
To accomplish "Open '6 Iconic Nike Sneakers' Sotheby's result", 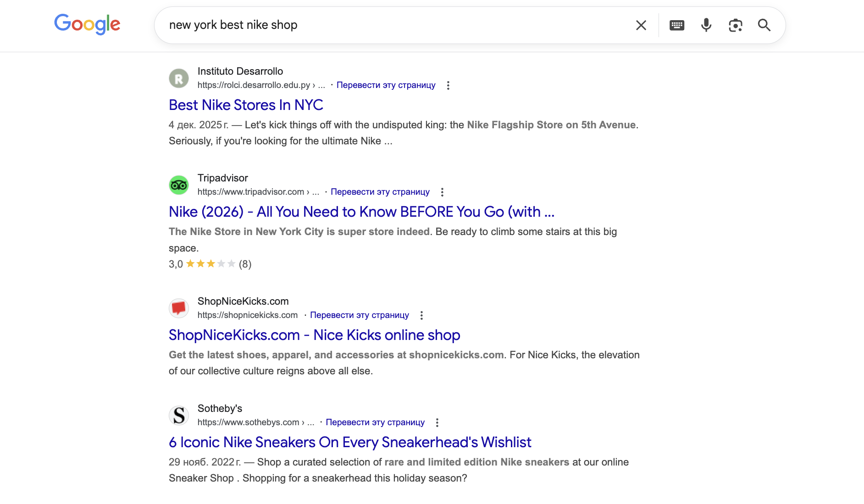I will [349, 442].
